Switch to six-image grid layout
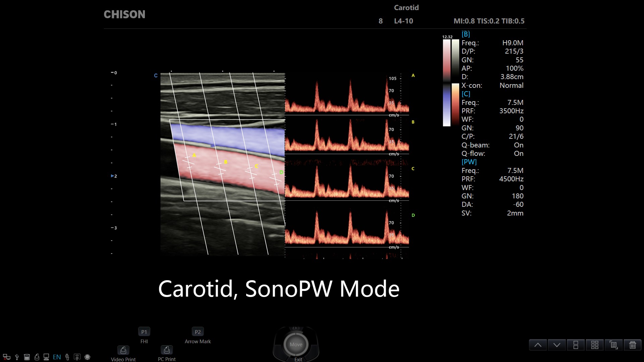 (x=595, y=345)
